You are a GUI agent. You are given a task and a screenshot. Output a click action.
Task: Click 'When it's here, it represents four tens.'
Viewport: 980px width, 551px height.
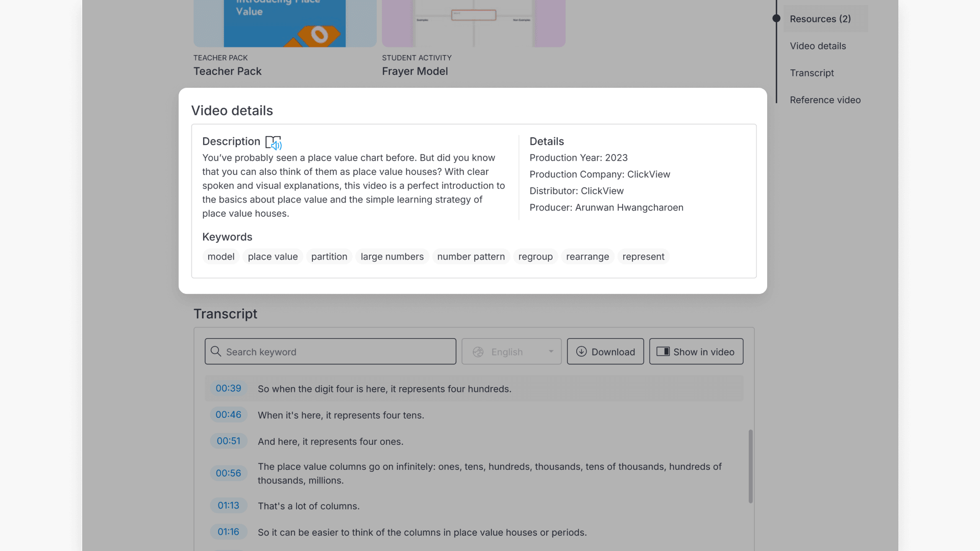pyautogui.click(x=341, y=415)
